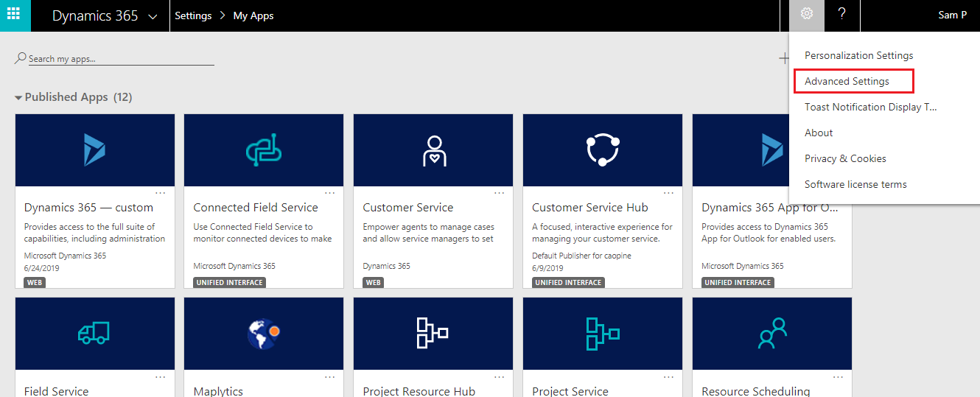
Task: Open more options on Field Service tile
Action: coord(161,377)
